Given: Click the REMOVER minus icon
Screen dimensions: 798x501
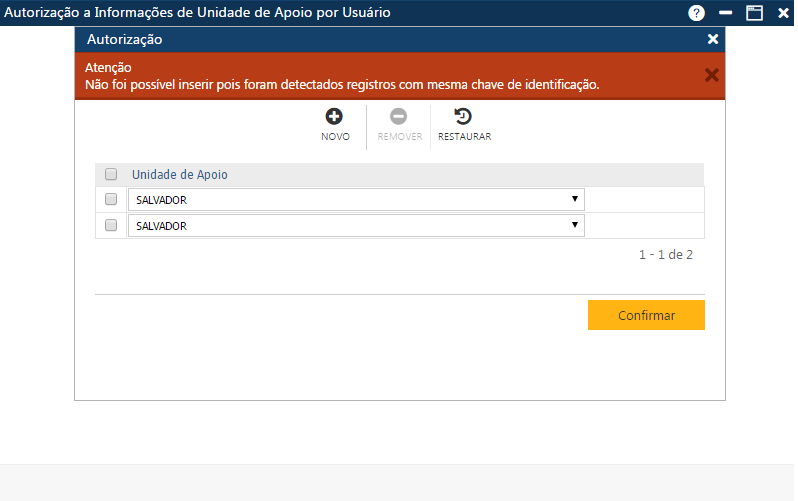Looking at the screenshot, I should [399, 117].
